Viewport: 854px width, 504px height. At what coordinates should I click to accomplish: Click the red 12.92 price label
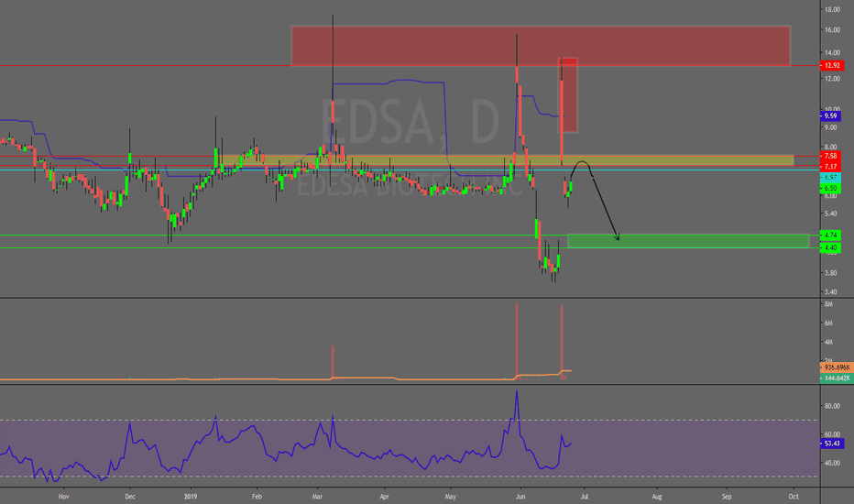pos(831,65)
